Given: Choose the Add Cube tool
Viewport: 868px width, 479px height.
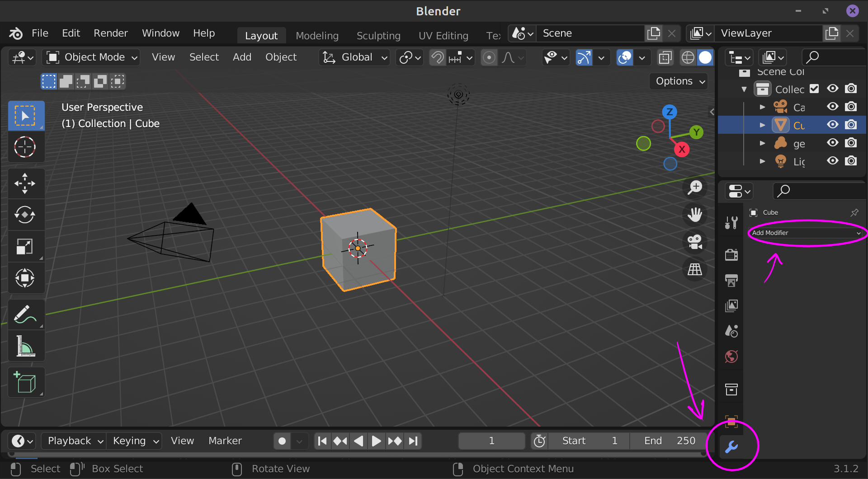Looking at the screenshot, I should click(x=26, y=383).
